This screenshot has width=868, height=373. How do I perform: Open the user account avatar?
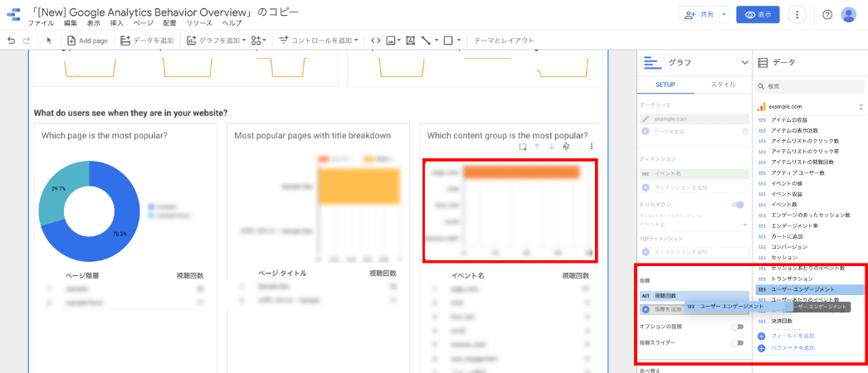(849, 15)
